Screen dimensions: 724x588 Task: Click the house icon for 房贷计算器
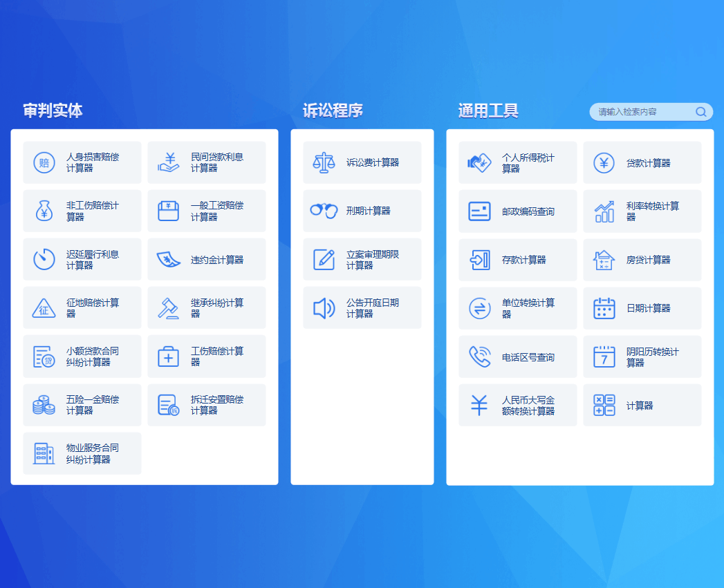[x=604, y=260]
